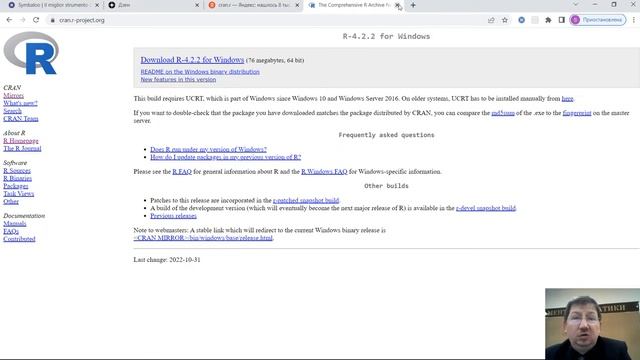Open the R FAQ link

pyautogui.click(x=182, y=172)
